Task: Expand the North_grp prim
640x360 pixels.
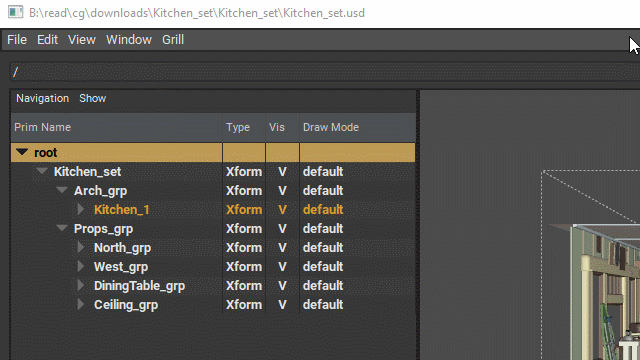Action: [x=81, y=247]
